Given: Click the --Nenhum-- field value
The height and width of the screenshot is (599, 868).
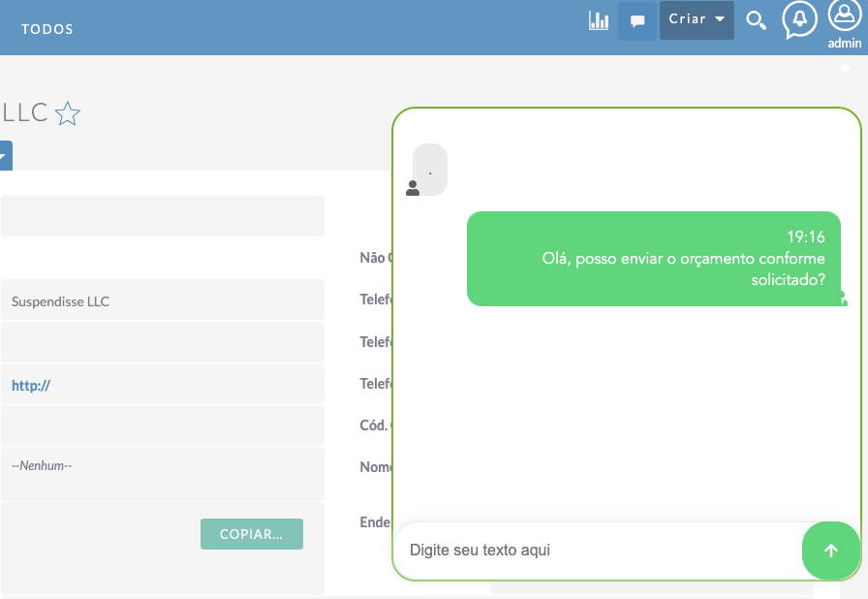Looking at the screenshot, I should point(42,465).
